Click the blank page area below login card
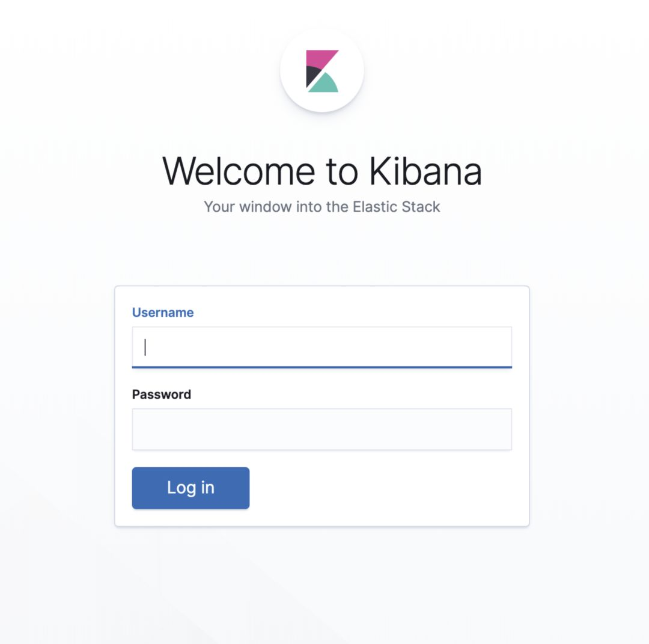Viewport: 649px width, 644px height. 322,584
